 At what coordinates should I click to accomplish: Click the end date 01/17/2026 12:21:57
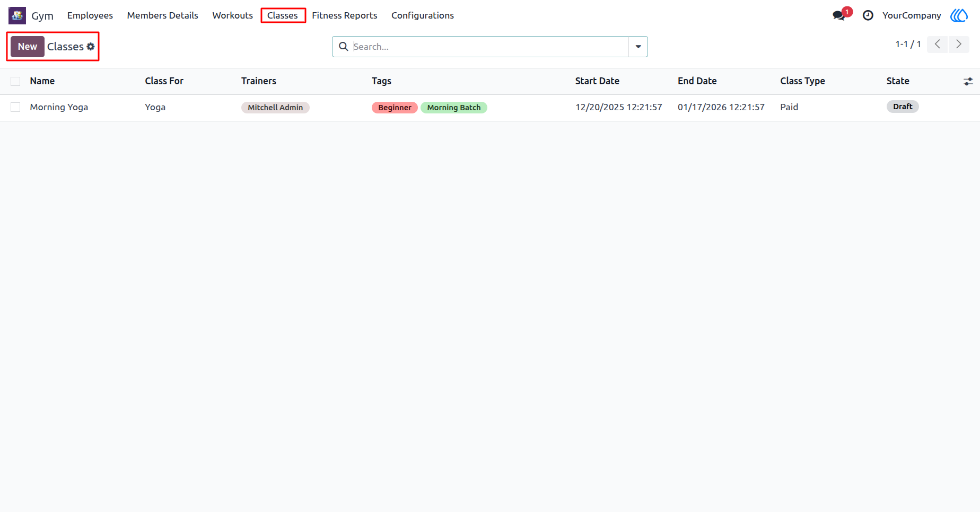coord(721,107)
